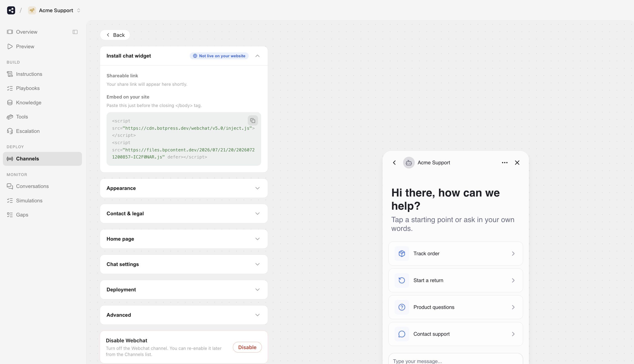The image size is (634, 364).
Task: Click the Botpress logo icon
Action: 11,10
